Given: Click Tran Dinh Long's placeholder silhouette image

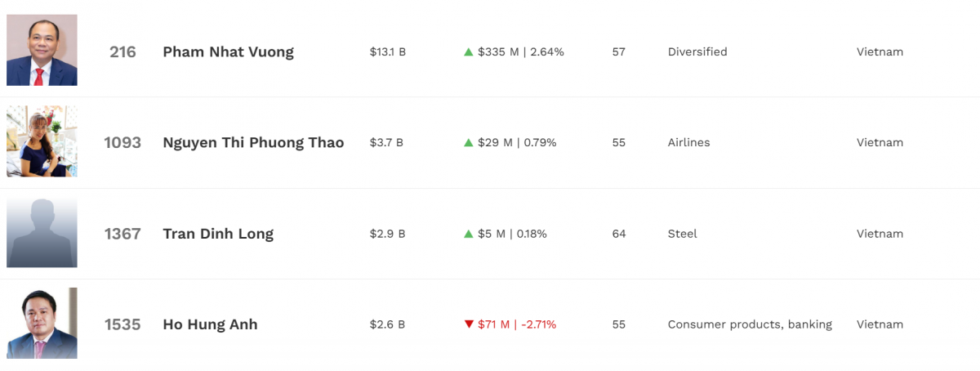Looking at the screenshot, I should tap(42, 232).
